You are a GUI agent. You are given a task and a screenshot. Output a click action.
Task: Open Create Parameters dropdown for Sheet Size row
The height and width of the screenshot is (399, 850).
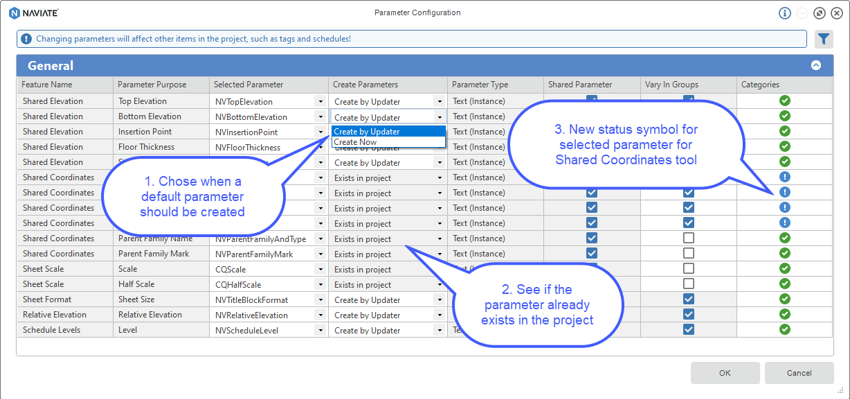(x=439, y=299)
